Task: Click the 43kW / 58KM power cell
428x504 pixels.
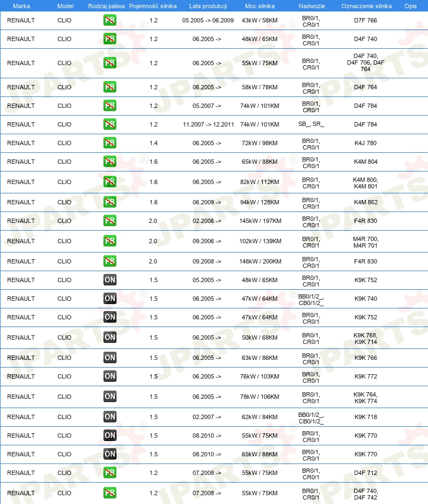Action: [259, 20]
